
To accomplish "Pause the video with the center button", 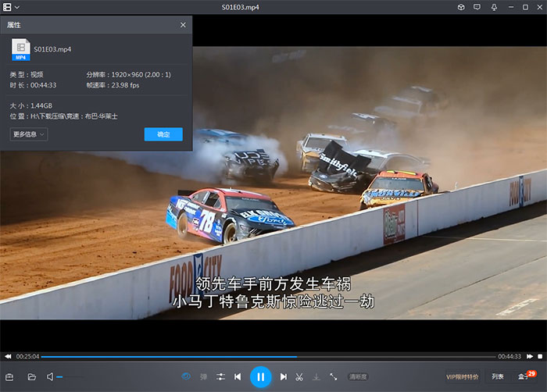I will tap(260, 376).
